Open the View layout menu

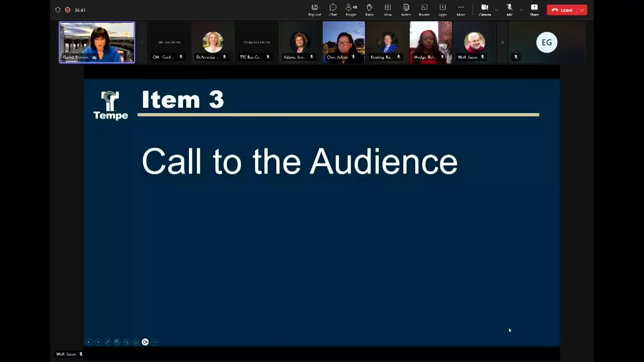click(388, 10)
